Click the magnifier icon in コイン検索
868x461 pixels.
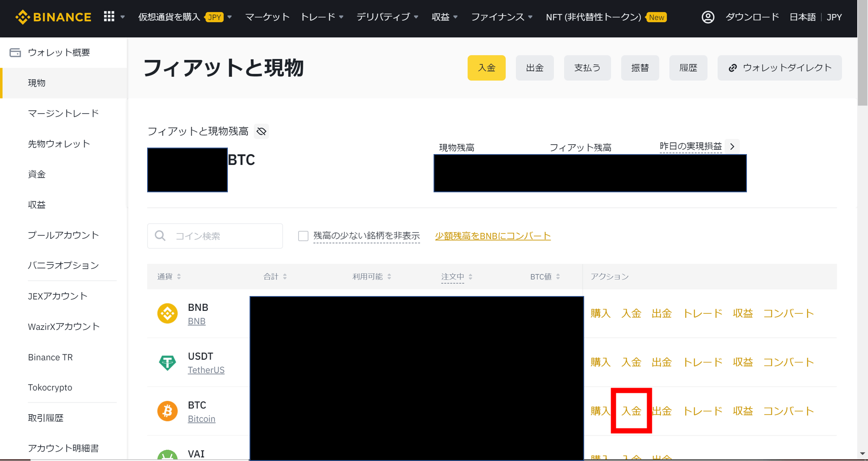pyautogui.click(x=160, y=236)
